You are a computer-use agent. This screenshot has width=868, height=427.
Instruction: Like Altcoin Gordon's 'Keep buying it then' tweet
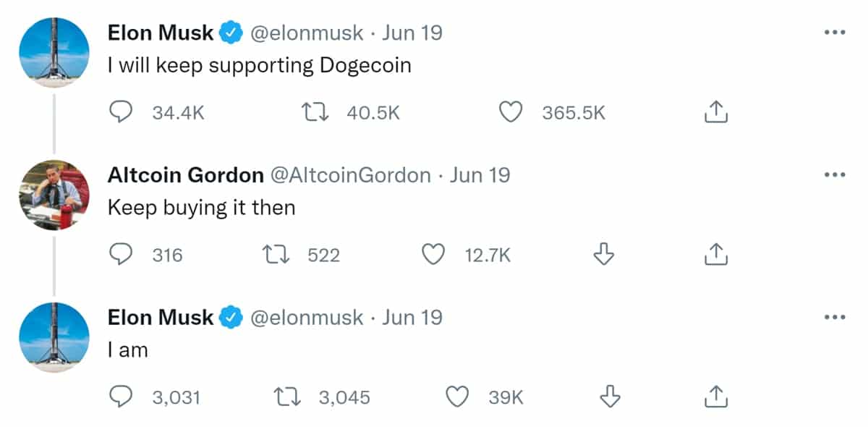433,254
